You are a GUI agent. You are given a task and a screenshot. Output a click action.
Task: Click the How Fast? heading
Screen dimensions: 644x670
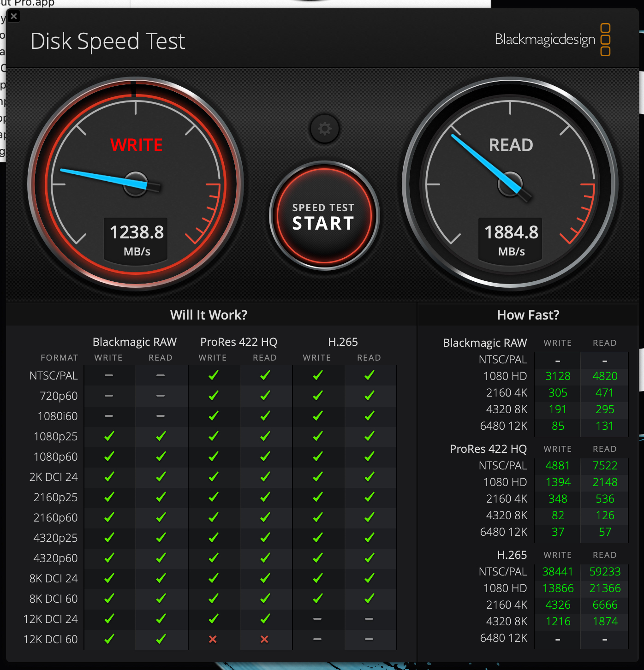click(528, 315)
